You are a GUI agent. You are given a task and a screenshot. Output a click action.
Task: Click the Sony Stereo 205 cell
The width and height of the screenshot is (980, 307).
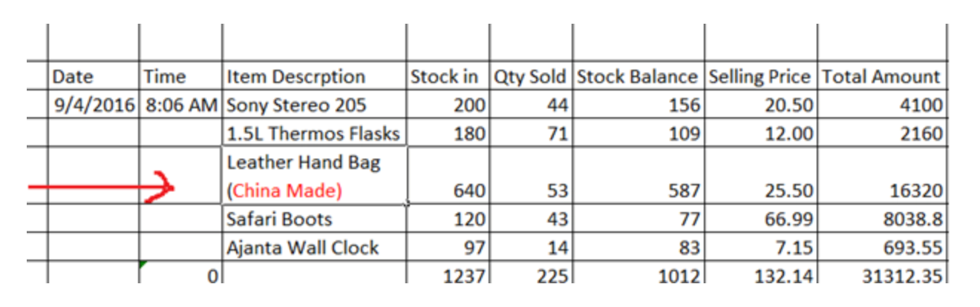click(x=314, y=105)
